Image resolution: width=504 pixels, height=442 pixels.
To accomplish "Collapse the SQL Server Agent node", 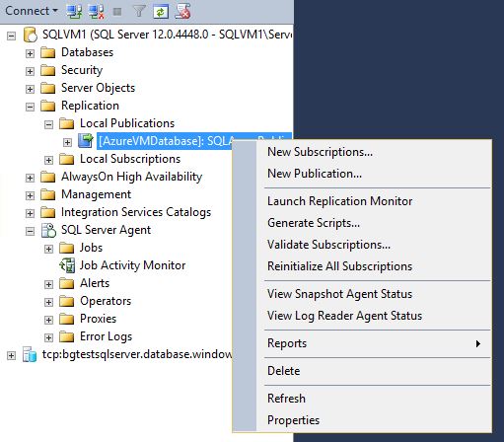I will tap(30, 231).
